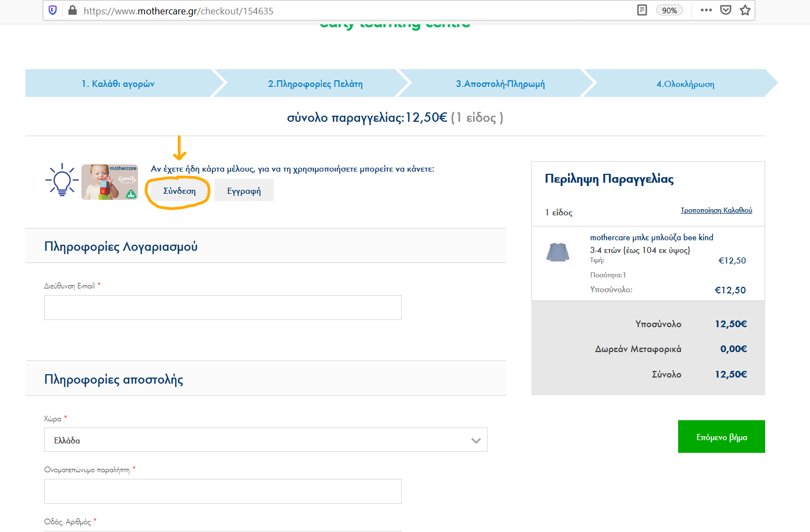Click the tracking protection shield icon

[53, 10]
